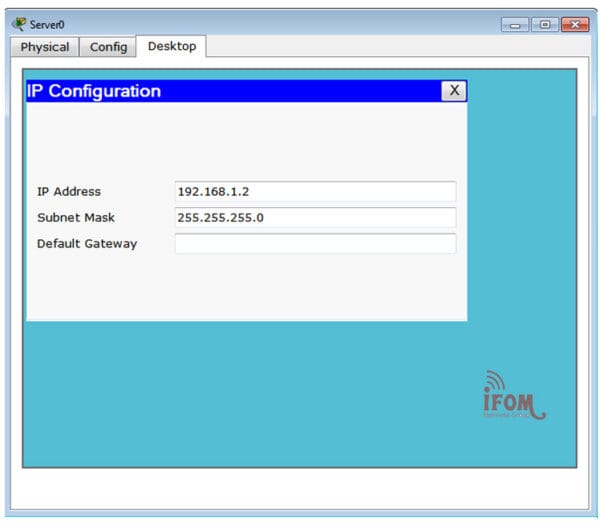Minimize the Server0 window
600x525 pixels.
516,24
